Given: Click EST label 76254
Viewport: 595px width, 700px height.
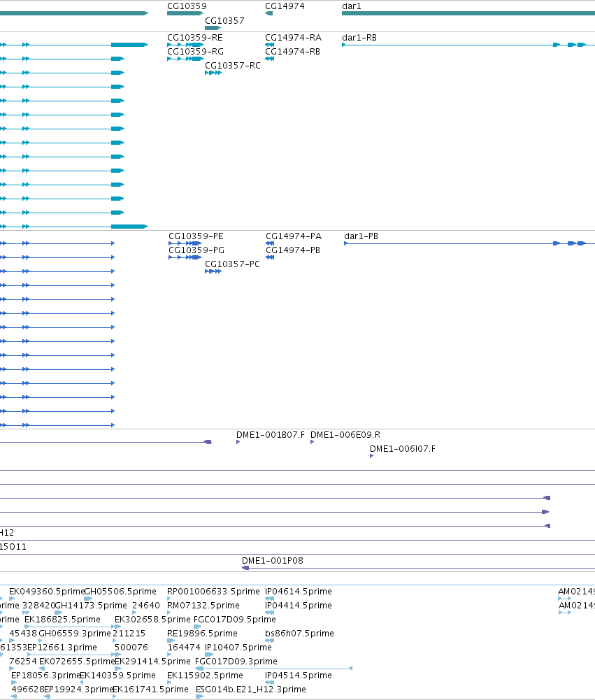Looking at the screenshot, I should tap(23, 662).
